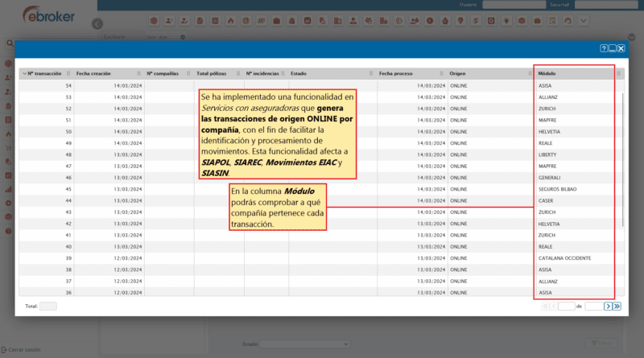Select MAPFRE cell in transaction 51 row
This screenshot has height=358, width=644.
547,121
